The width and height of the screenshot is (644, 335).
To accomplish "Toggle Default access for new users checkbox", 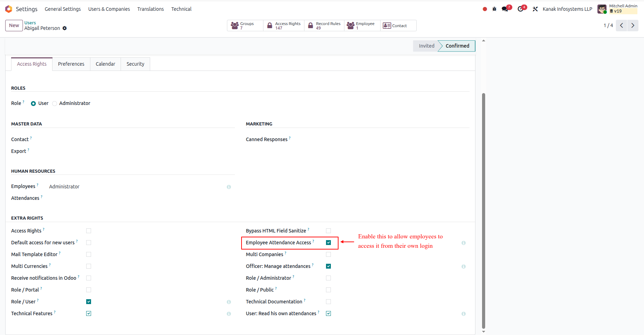I will (x=89, y=243).
